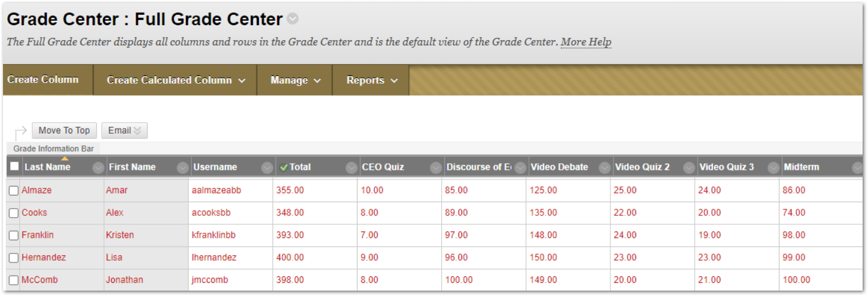The height and width of the screenshot is (296, 868).
Task: Click Create Column in the action bar
Action: [x=43, y=80]
